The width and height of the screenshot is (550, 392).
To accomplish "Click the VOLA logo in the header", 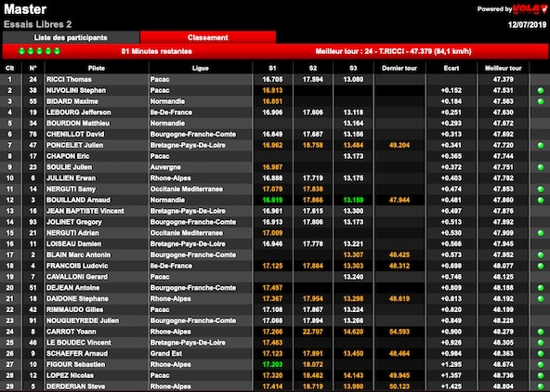I will point(530,8).
